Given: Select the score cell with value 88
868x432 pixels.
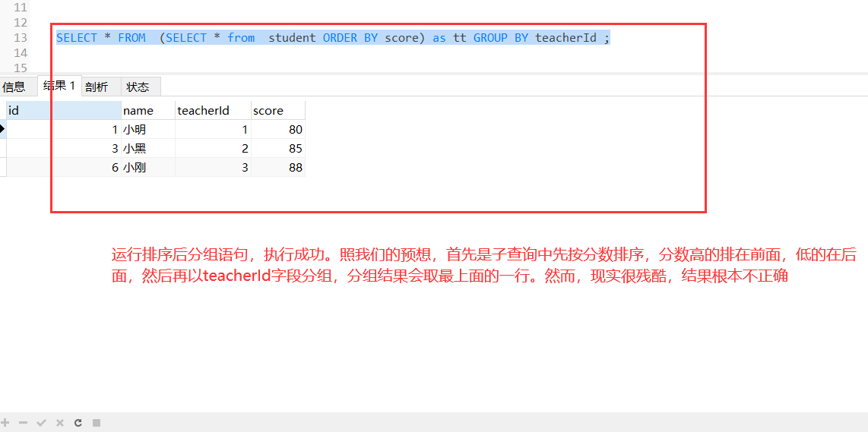Looking at the screenshot, I should click(x=278, y=167).
